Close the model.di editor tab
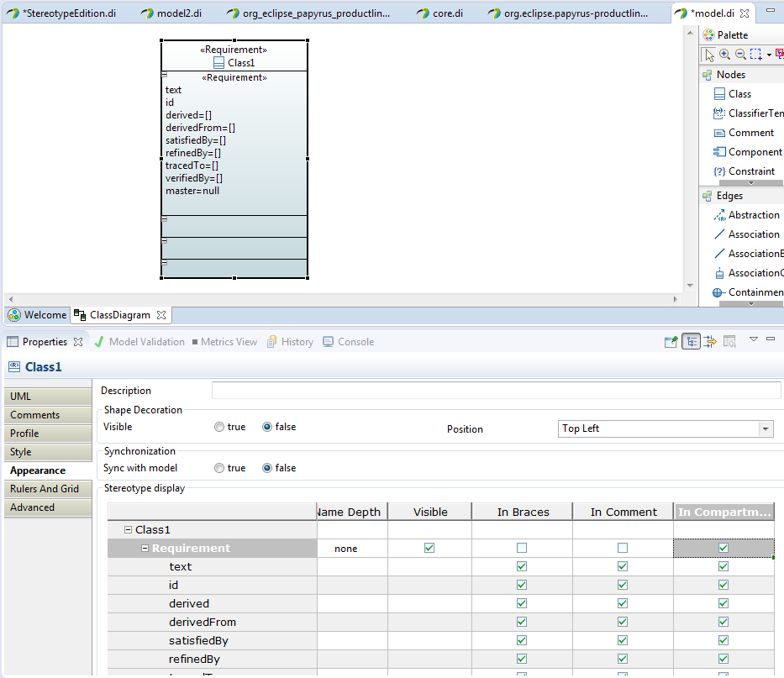Screen dimensions: 784x678 click(745, 13)
